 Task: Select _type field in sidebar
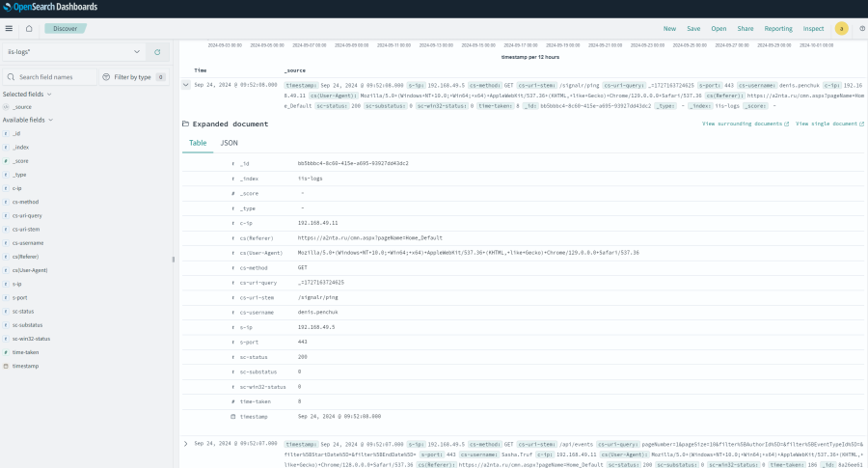coord(19,175)
